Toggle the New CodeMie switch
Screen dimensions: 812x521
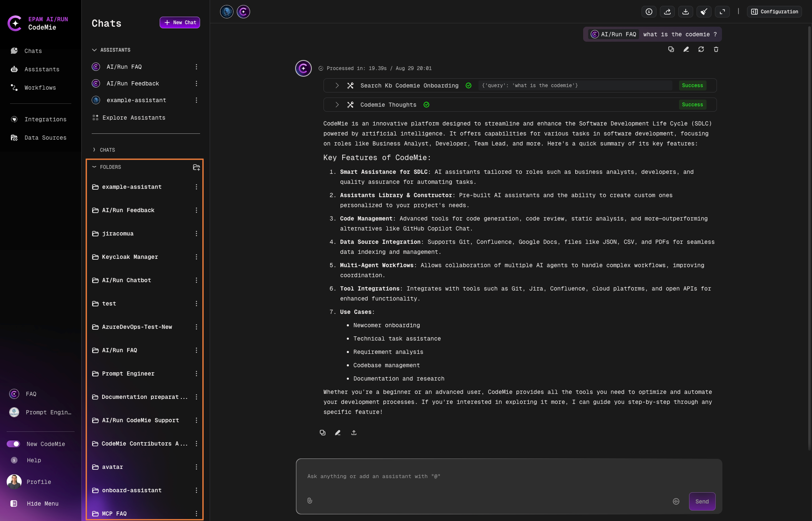click(13, 444)
